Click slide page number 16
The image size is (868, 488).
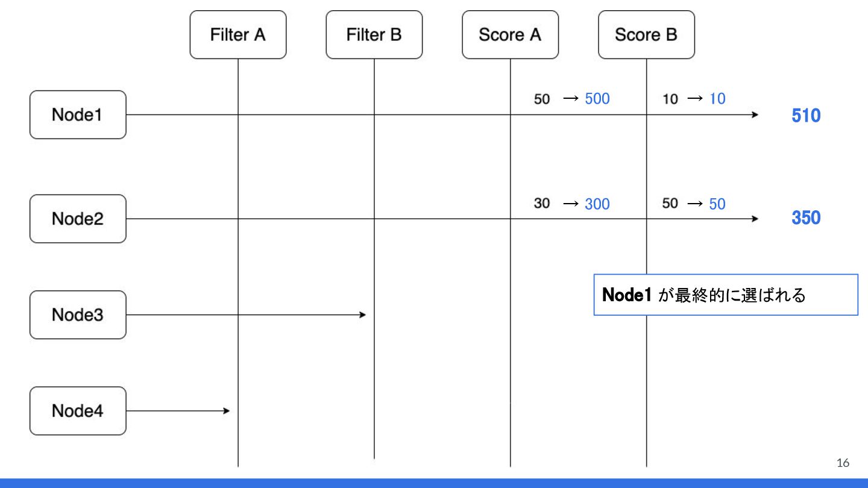[843, 463]
